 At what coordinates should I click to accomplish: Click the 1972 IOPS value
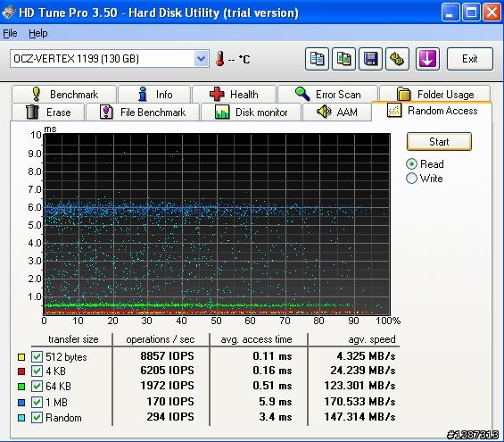(167, 386)
